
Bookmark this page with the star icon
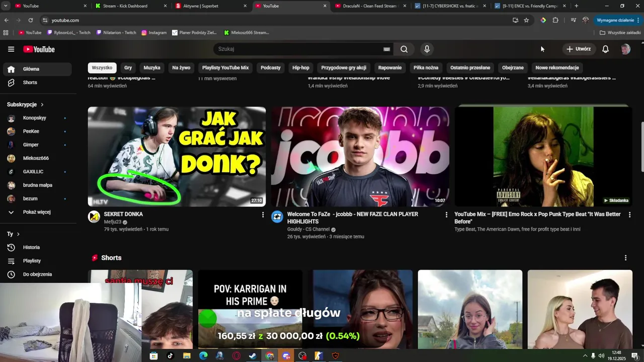[526, 20]
